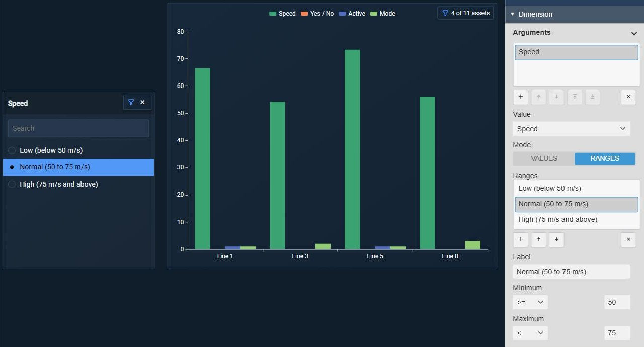Select Low (below 50 m/s) in Ranges list
Image resolution: width=644 pixels, height=347 pixels.
pos(577,189)
